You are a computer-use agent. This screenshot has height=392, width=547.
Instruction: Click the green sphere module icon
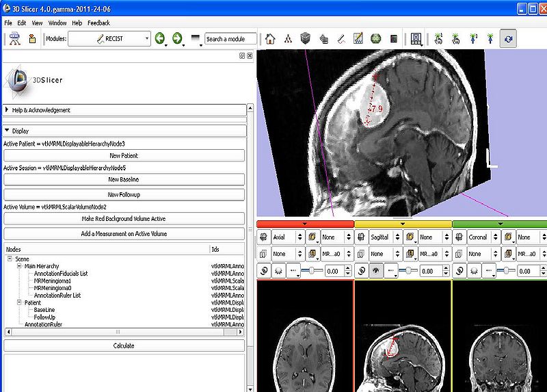pyautogui.click(x=375, y=39)
